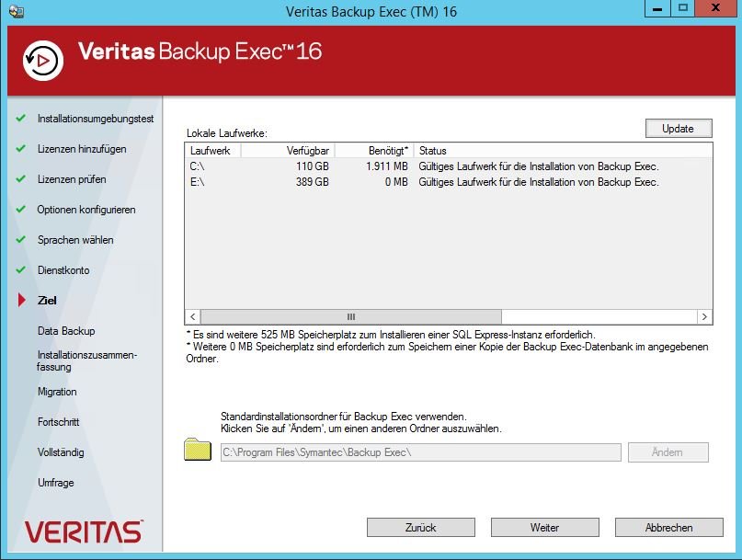742x560 pixels.
Task: Open the Sprachen wählen step
Action: (75, 239)
